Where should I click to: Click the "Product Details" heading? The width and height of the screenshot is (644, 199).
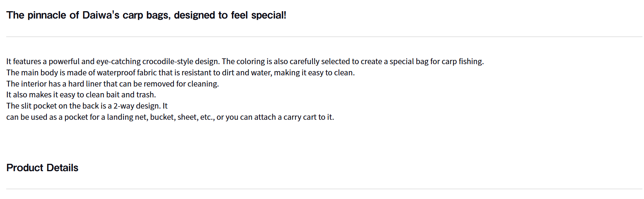coord(42,168)
